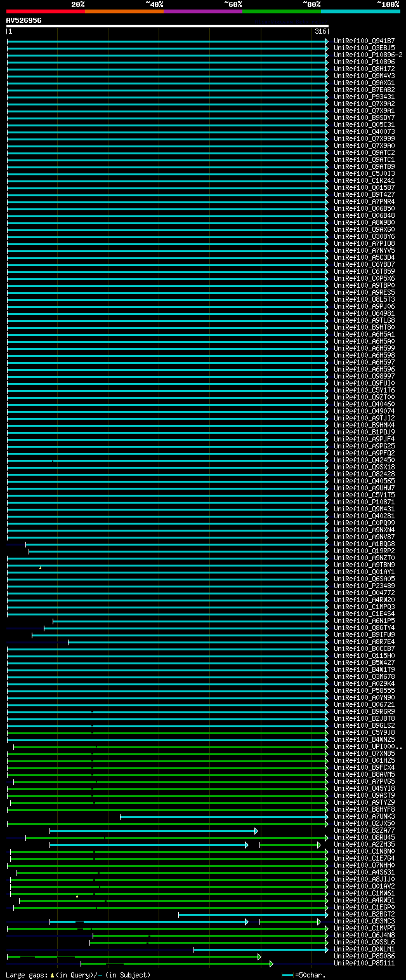The image size is (406, 980).
Task: Select label UniRef100_P93431
Action: 364,97
